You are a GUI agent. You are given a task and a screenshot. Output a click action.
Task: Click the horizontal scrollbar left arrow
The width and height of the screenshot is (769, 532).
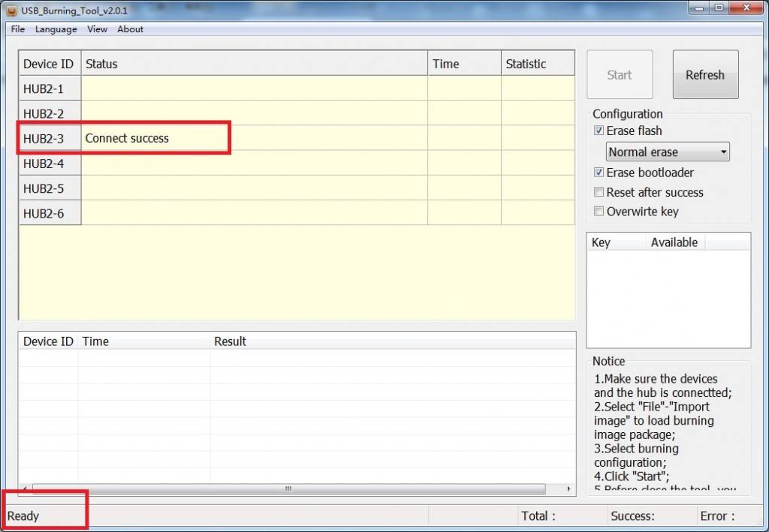(x=25, y=489)
